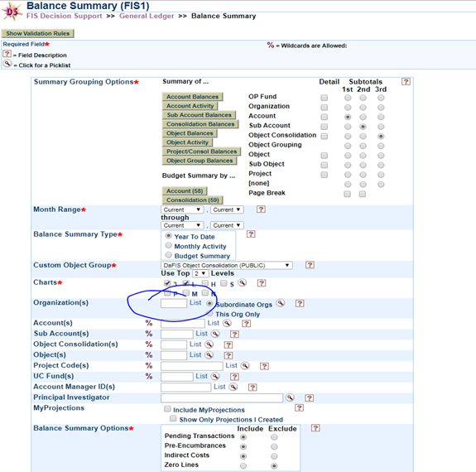This screenshot has width=476, height=472.
Task: Select This Org Only option
Action: [x=209, y=313]
